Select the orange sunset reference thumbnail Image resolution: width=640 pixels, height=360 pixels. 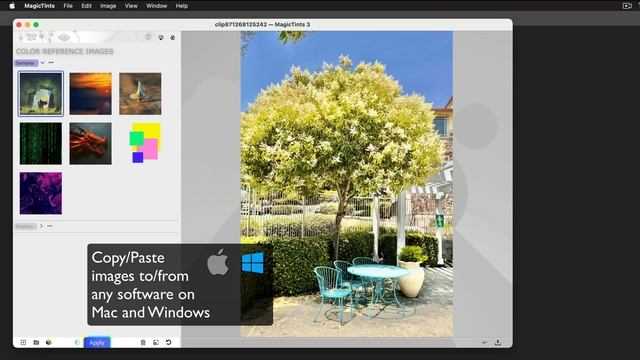coord(91,94)
